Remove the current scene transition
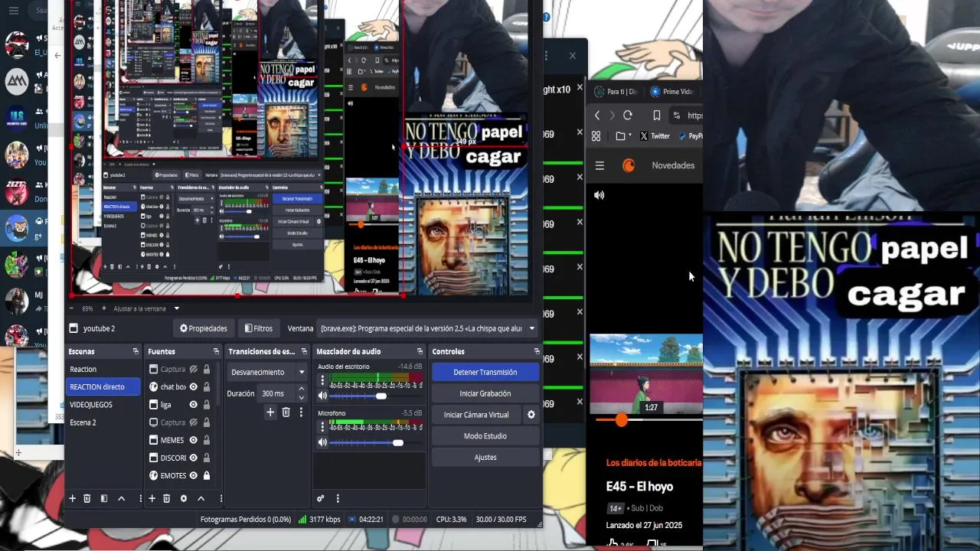This screenshot has width=980, height=551. (286, 412)
